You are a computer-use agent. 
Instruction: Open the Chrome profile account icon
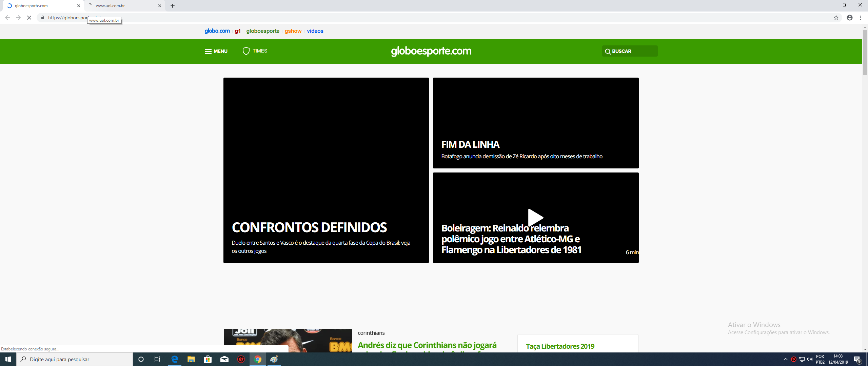[850, 18]
